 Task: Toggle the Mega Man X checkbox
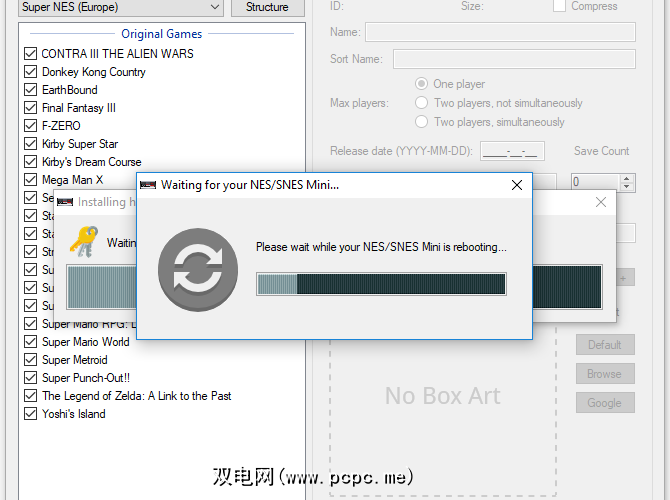(x=30, y=179)
